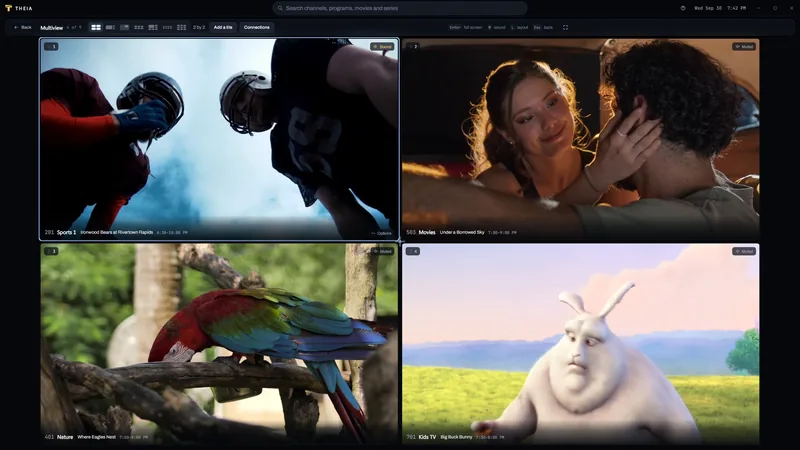Select the sixth layout icon, four dim tiles

click(x=167, y=28)
